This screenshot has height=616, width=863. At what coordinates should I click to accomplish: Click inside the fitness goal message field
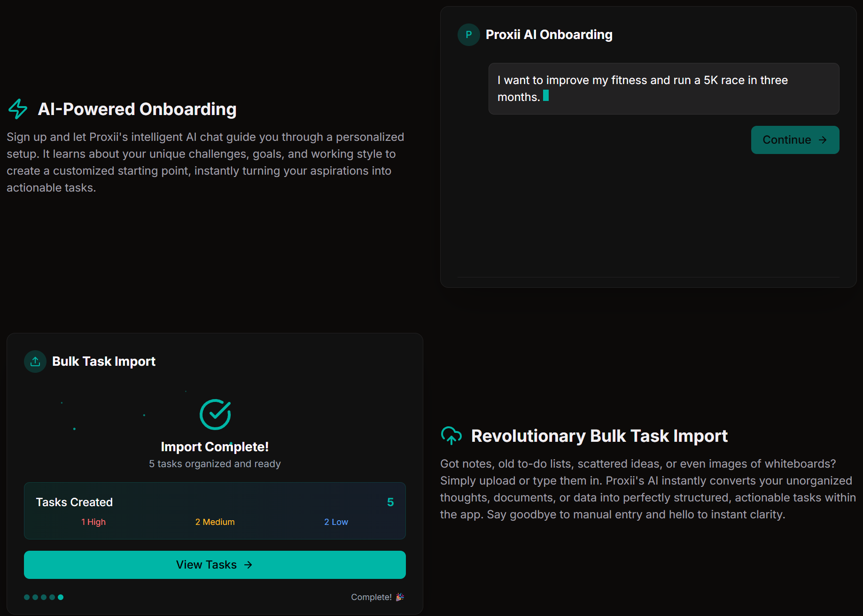(663, 89)
